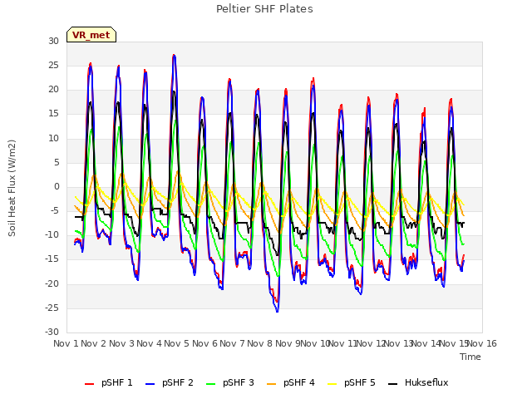Toggle pSHF 3 legend entry
Screen dimensions: 532x399
(230, 382)
